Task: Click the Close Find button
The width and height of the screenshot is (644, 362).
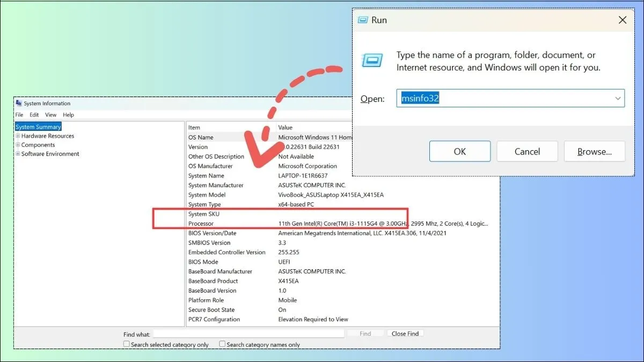Action: click(405, 334)
